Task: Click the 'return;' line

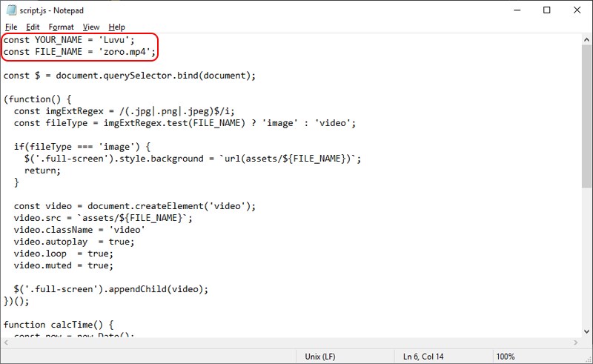Action: point(42,171)
